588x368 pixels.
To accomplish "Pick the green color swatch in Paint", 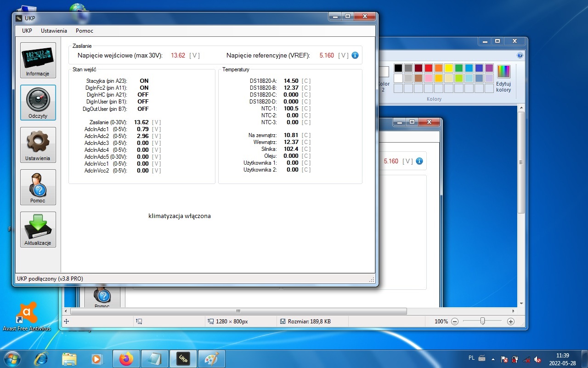I will tap(459, 68).
